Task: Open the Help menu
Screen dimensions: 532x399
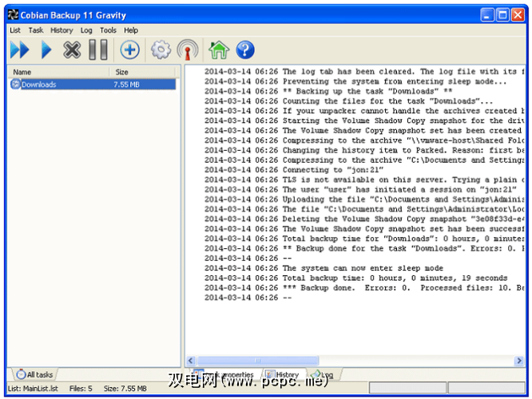Action: 131,30
